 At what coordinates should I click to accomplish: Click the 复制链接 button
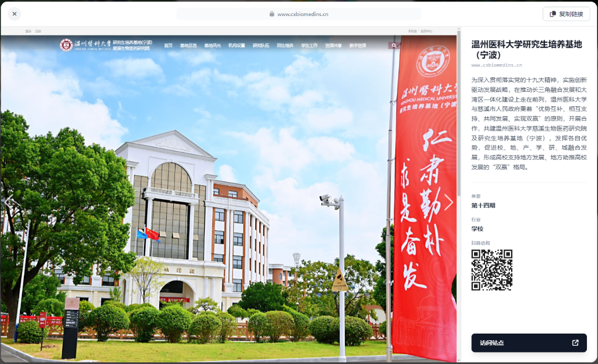coord(566,14)
